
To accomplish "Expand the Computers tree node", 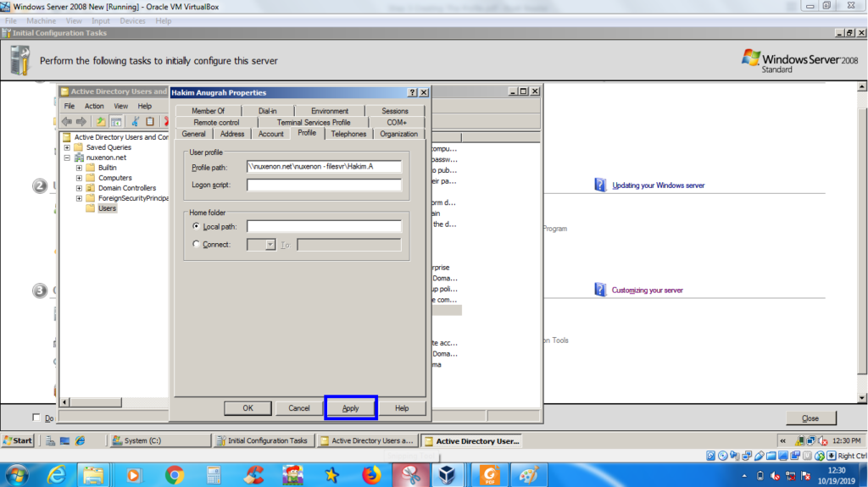I will 79,178.
